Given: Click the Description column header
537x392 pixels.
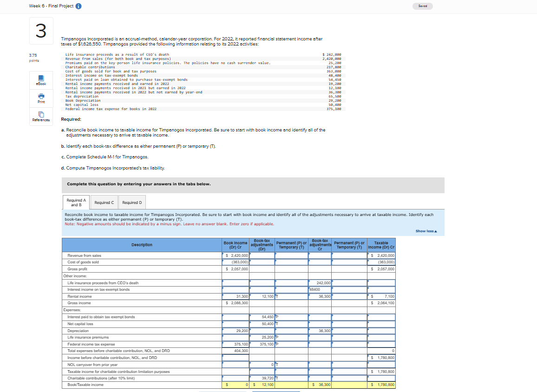Looking at the screenshot, I should click(x=142, y=245).
